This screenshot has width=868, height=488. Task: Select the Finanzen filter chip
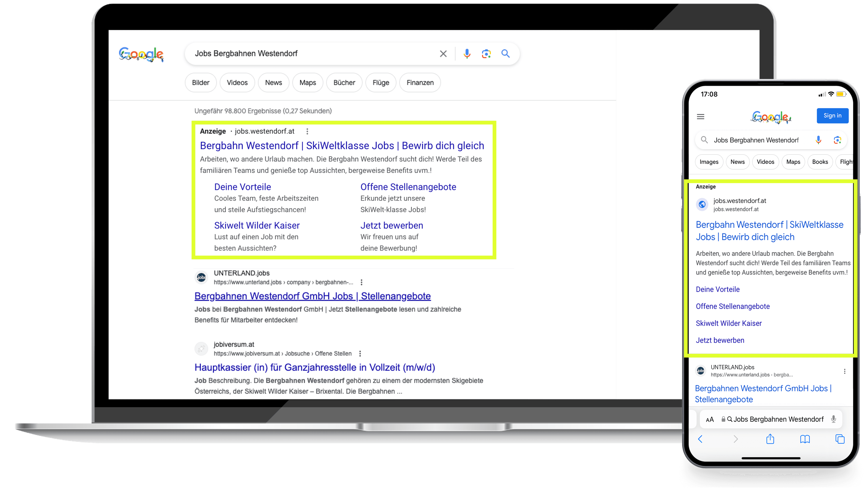click(420, 83)
